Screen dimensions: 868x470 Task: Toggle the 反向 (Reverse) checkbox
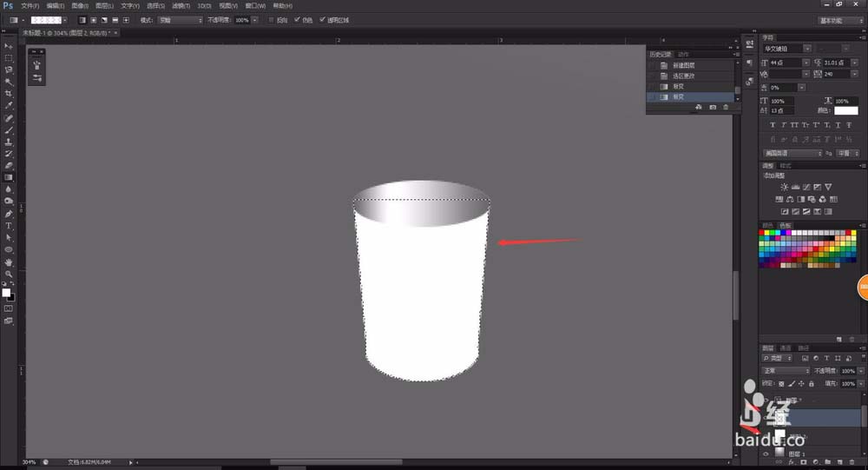[x=271, y=19]
